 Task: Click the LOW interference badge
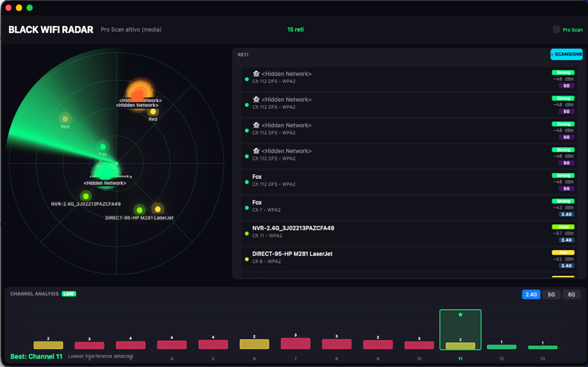pyautogui.click(x=69, y=294)
